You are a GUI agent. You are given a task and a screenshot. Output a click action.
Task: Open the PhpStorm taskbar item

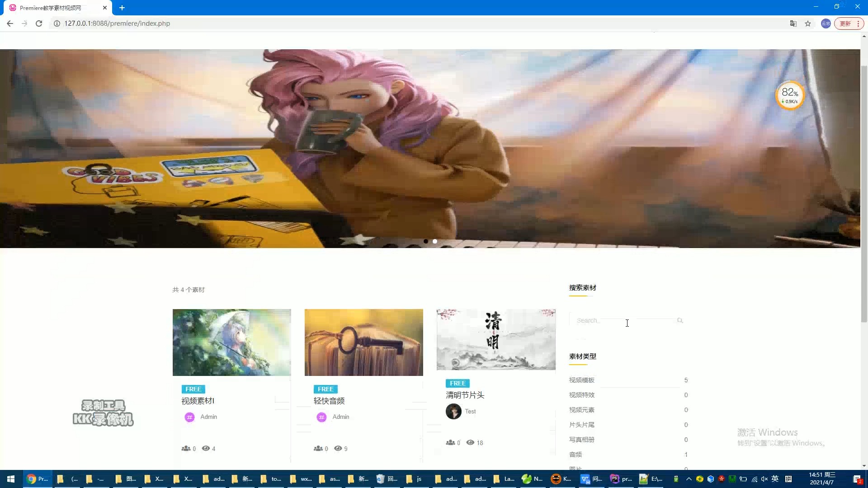[x=621, y=479]
